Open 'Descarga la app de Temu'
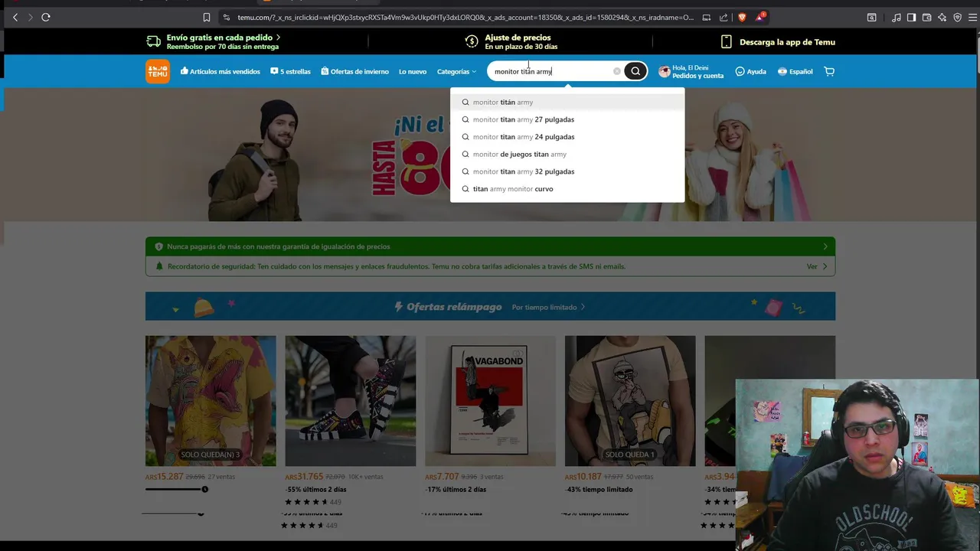Screen dimensions: 980x551 pos(778,42)
